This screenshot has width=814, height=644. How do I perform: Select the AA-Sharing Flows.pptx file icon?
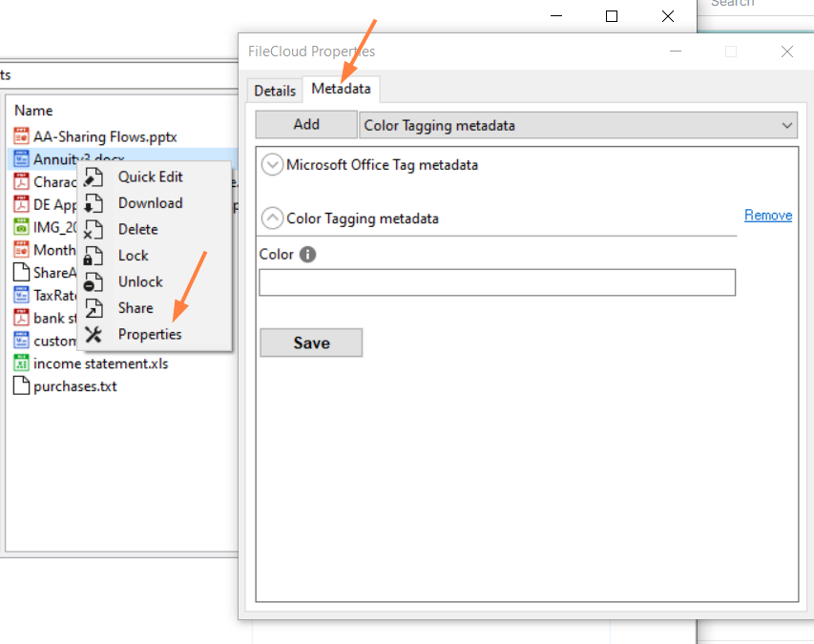(22, 136)
